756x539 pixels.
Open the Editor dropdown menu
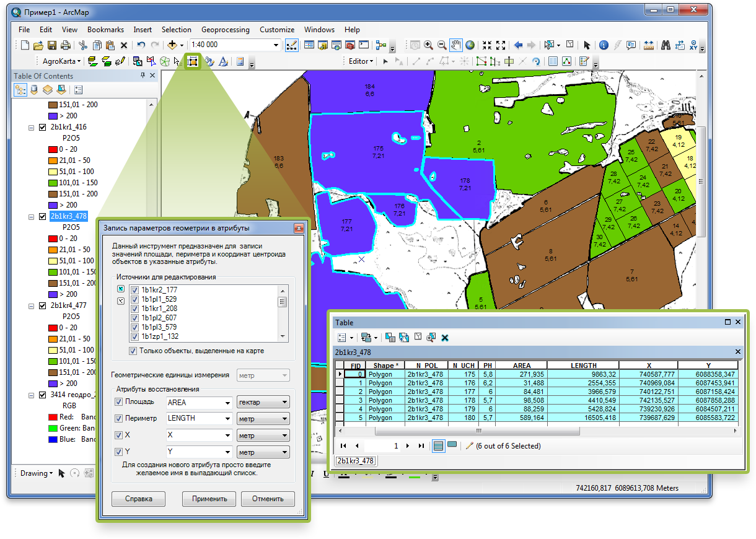click(x=359, y=61)
